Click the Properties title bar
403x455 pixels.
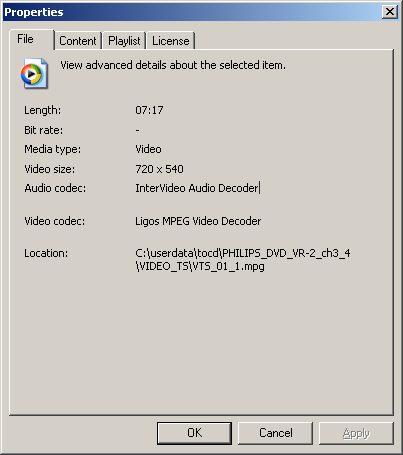pyautogui.click(x=192, y=12)
